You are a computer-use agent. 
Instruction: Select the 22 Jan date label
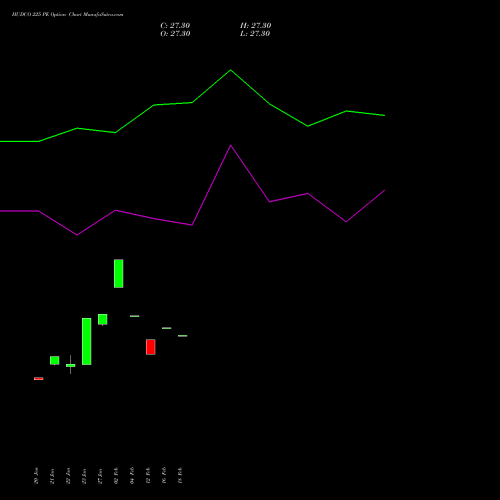tap(68, 476)
